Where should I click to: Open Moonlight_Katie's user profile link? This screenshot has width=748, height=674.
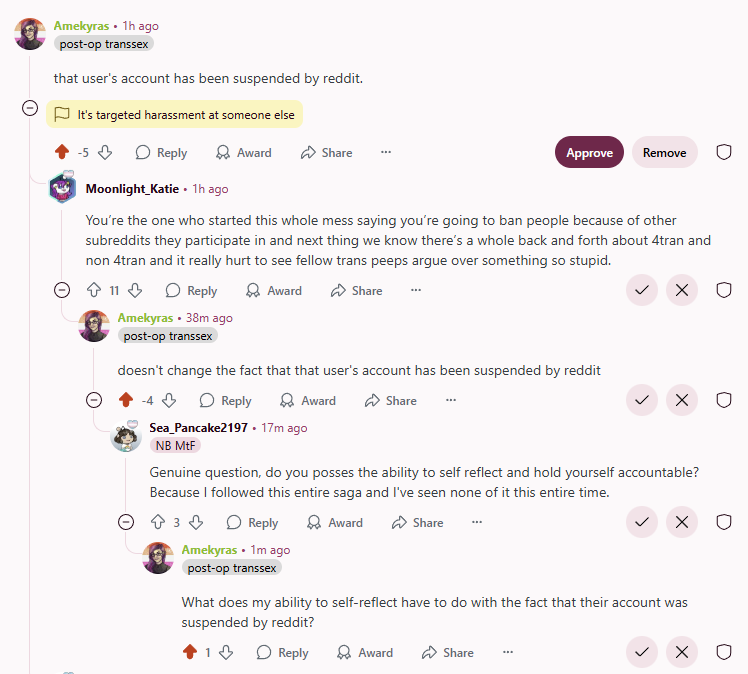(133, 188)
